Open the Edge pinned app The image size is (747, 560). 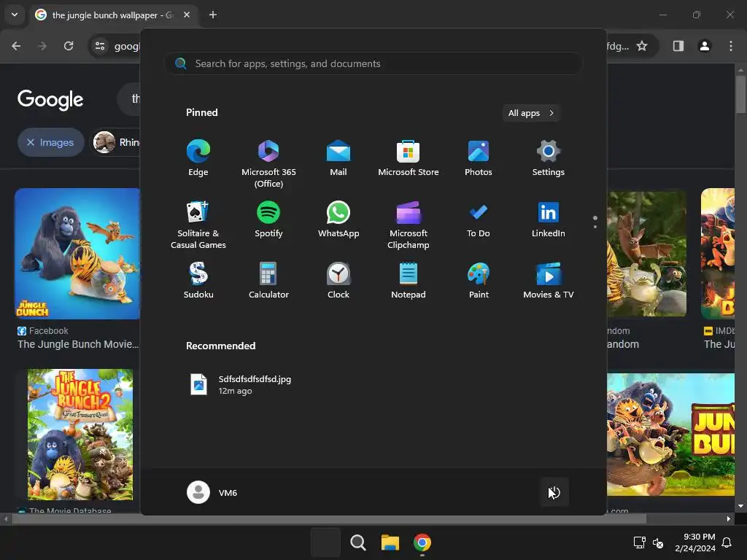coord(198,158)
